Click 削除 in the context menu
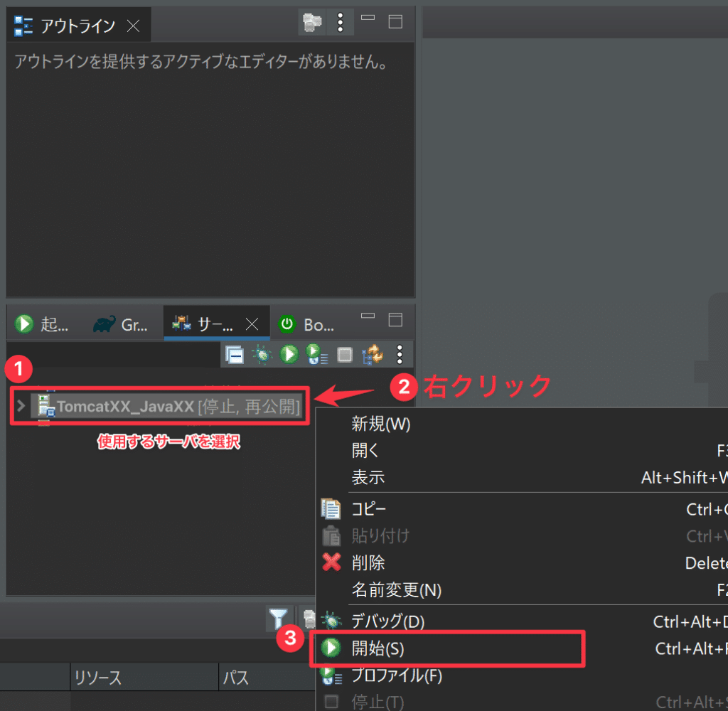Image resolution: width=728 pixels, height=711 pixels. click(x=368, y=563)
